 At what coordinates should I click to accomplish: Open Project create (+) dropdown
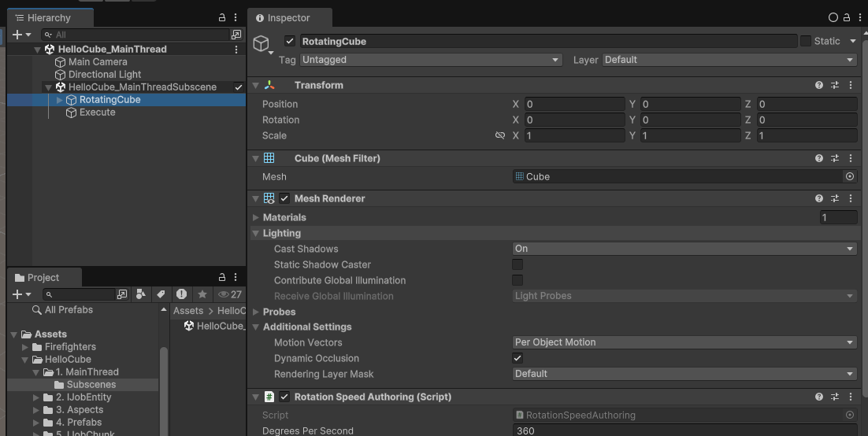tap(21, 294)
